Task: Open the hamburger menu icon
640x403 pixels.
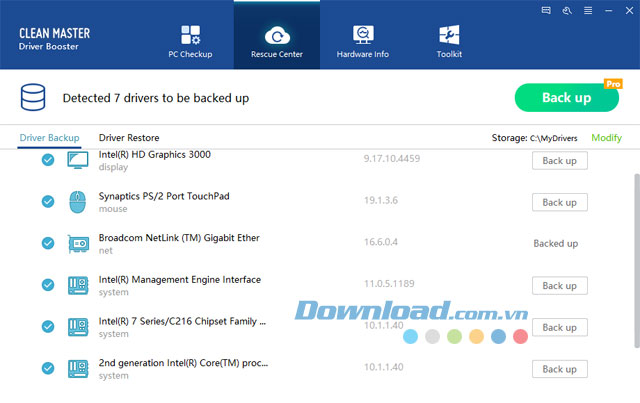Action: 588,11
